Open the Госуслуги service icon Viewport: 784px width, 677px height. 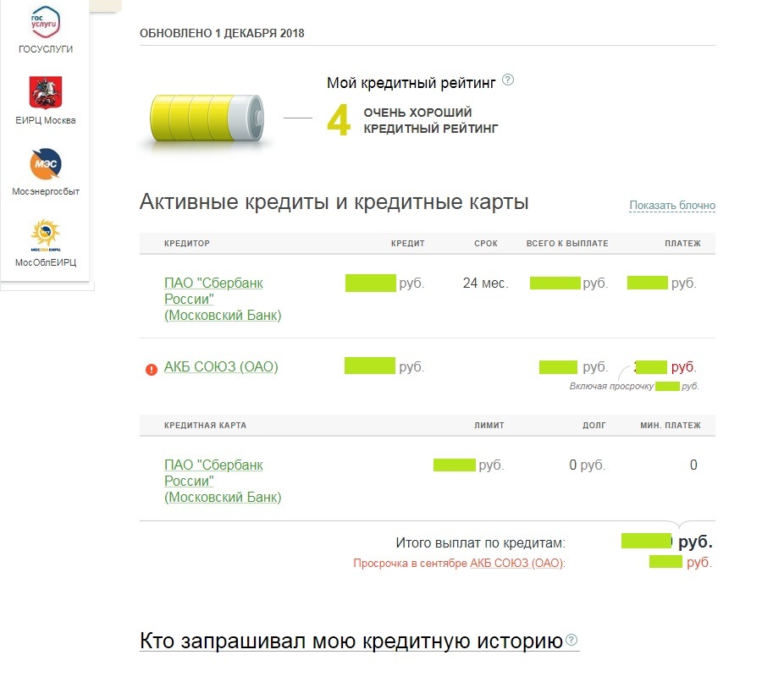coord(46,23)
